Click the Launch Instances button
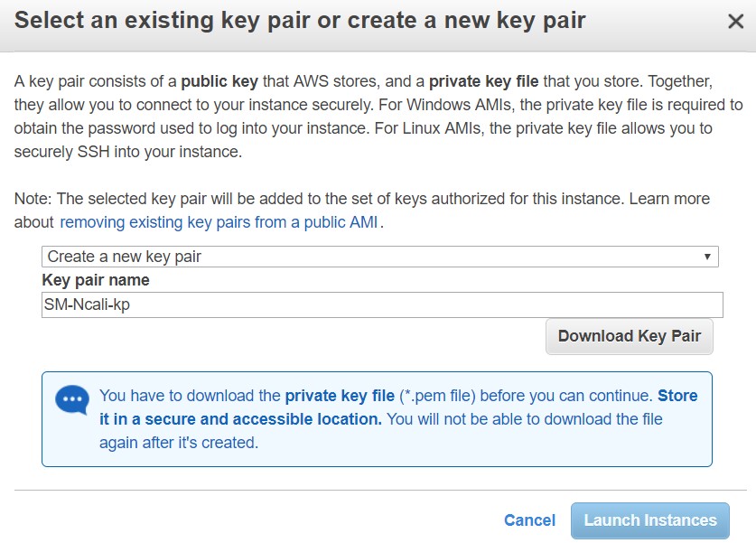Image resolution: width=756 pixels, height=543 pixels. [650, 520]
